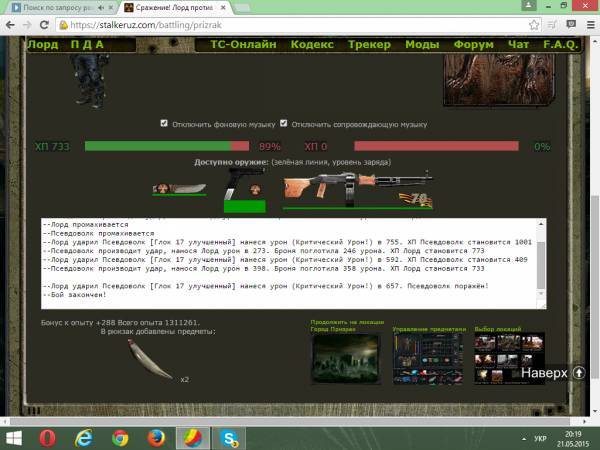Launch Skype from the taskbar
Screen dimensions: 600x450
(x=229, y=437)
